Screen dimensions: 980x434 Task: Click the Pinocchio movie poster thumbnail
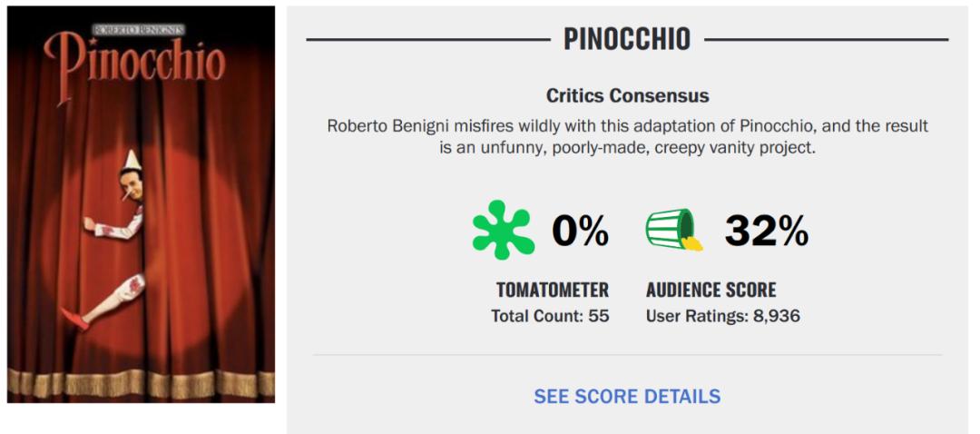[141, 204]
